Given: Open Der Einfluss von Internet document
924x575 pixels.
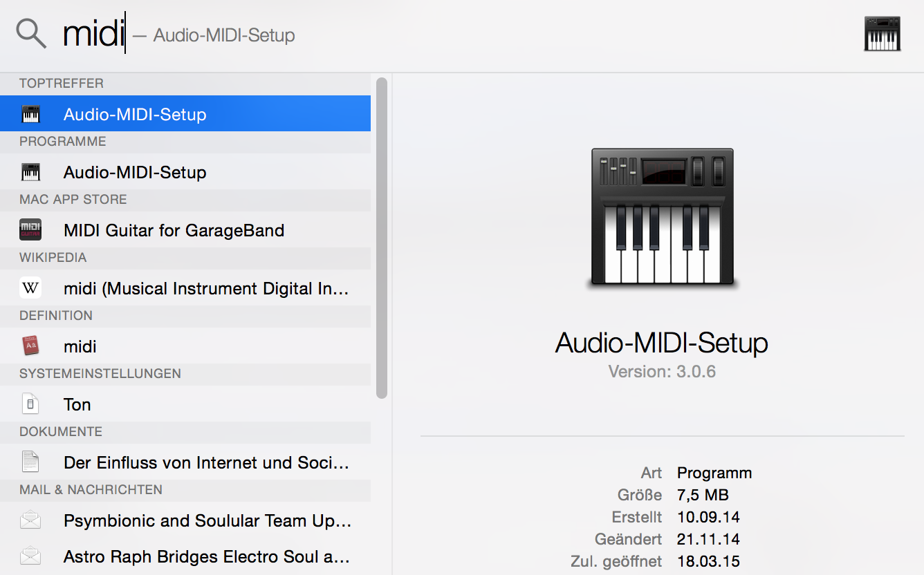Looking at the screenshot, I should [185, 462].
